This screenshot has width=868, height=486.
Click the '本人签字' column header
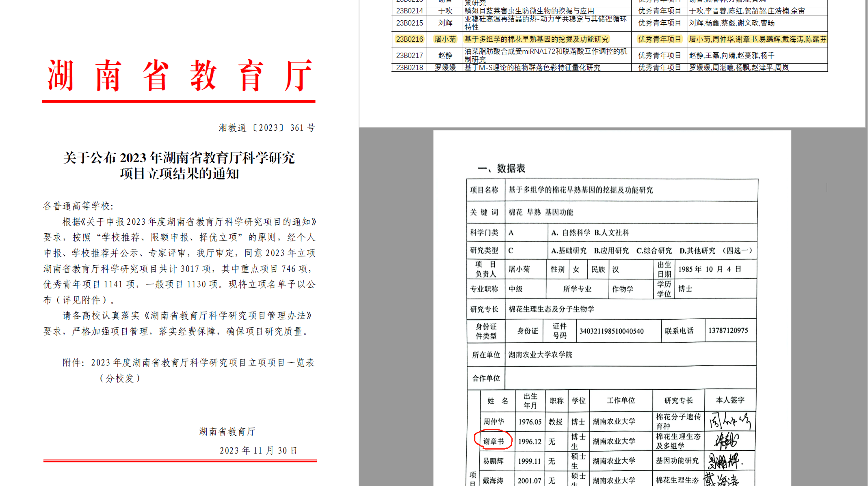click(730, 400)
